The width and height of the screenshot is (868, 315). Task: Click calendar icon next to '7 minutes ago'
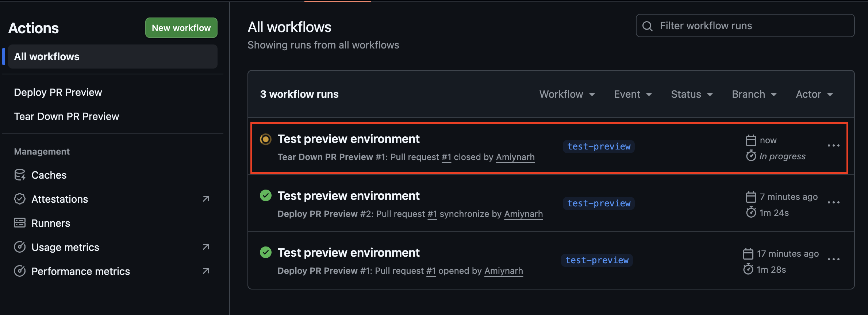click(x=751, y=197)
